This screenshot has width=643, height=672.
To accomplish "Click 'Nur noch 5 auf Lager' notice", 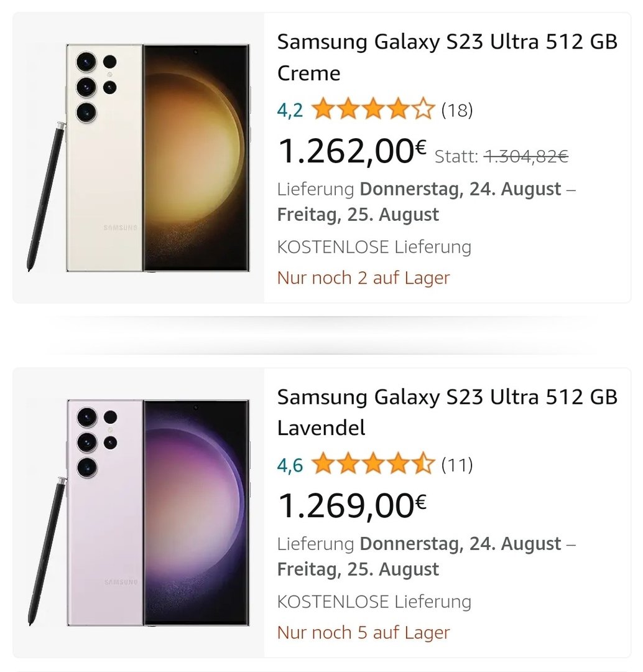I will coord(363,633).
